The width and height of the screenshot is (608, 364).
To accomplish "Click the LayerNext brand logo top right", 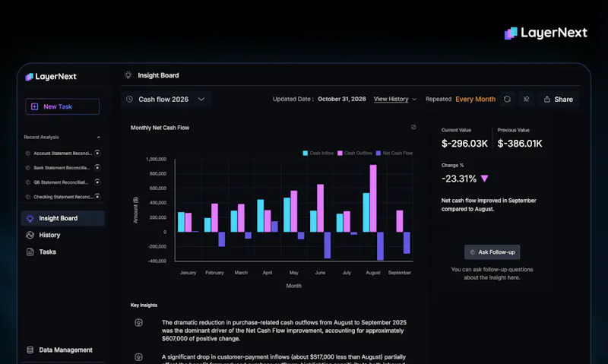I will (x=546, y=33).
